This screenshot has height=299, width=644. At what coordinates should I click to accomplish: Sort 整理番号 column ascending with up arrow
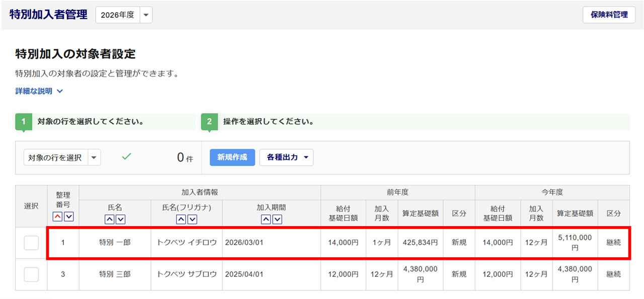coord(58,217)
